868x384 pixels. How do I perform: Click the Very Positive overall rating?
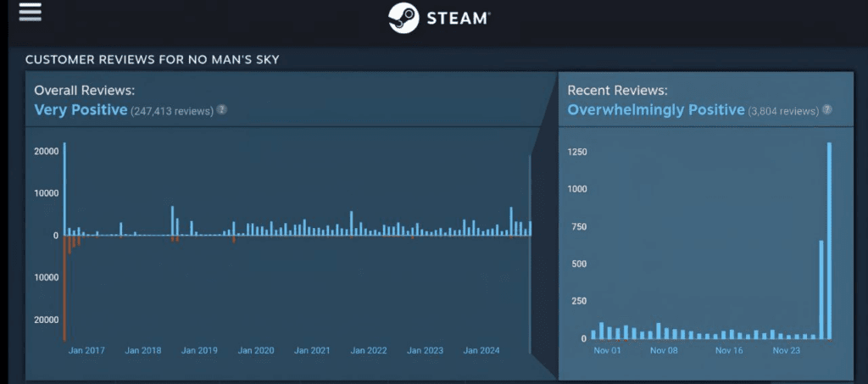click(x=81, y=109)
